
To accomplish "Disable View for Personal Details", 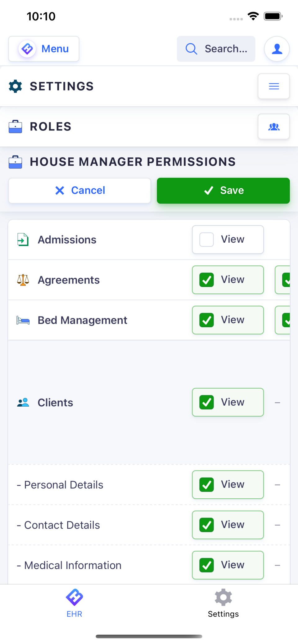I will 206,485.
